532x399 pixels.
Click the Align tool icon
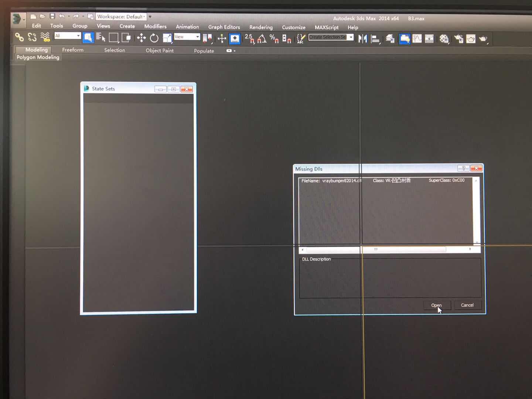[x=375, y=39]
